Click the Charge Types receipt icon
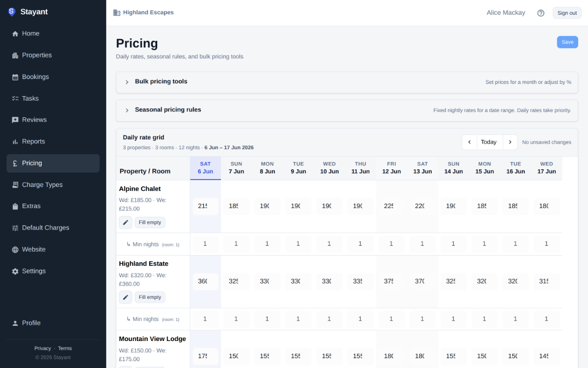 click(15, 185)
